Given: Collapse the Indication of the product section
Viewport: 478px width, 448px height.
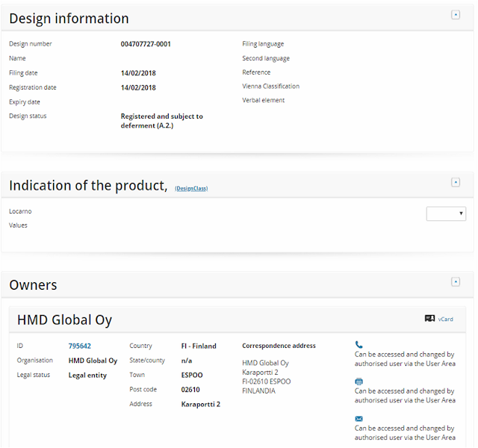Looking at the screenshot, I should tap(456, 182).
